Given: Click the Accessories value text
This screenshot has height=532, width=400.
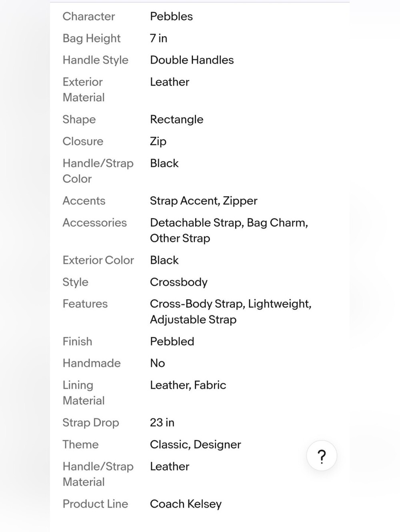Looking at the screenshot, I should pos(229,230).
